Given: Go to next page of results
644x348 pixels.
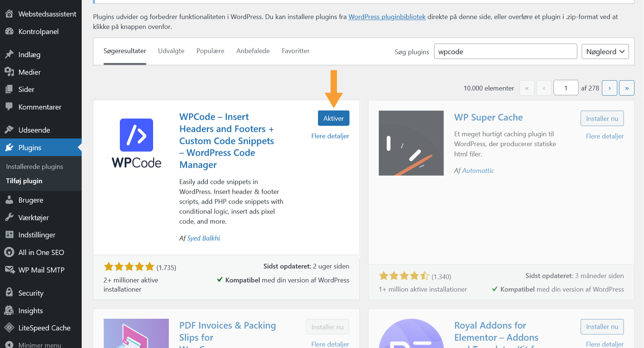Looking at the screenshot, I should click(609, 88).
